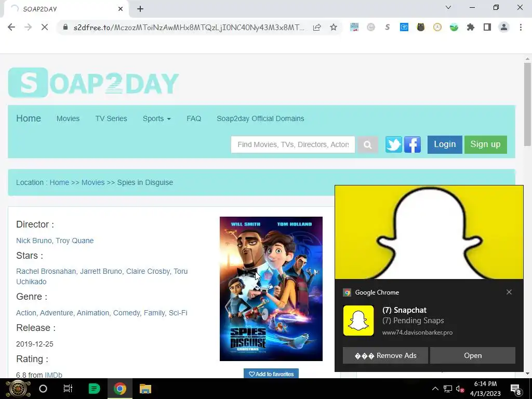Click the large Snapchat notification image
Viewport: 532px width, 399px height.
[x=429, y=232]
